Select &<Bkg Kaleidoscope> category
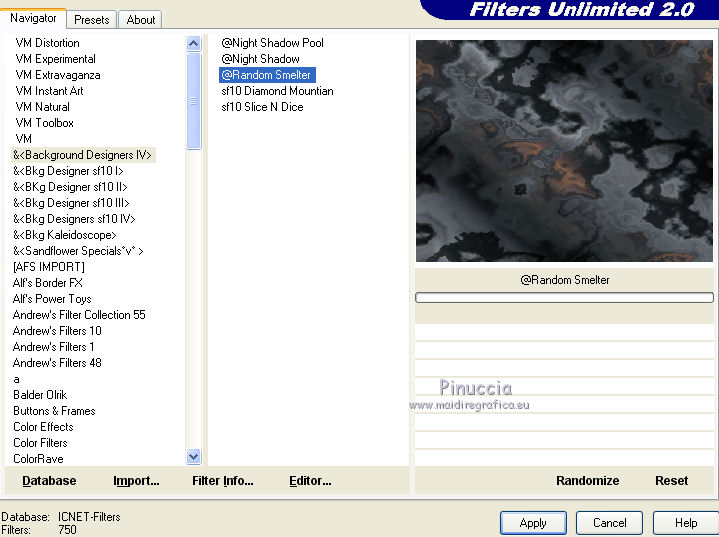Screen dimensions: 719x537 pyautogui.click(x=65, y=235)
